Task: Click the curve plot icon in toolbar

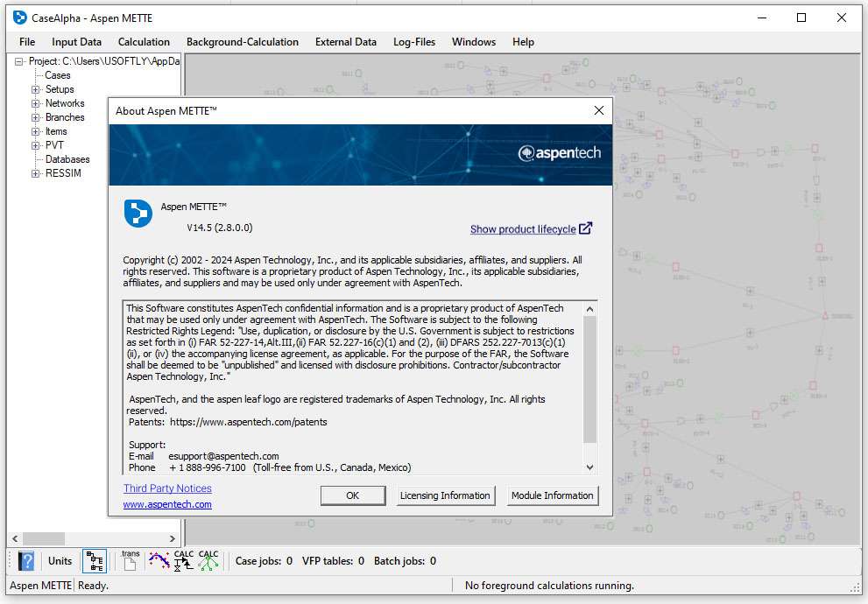Action: (159, 561)
